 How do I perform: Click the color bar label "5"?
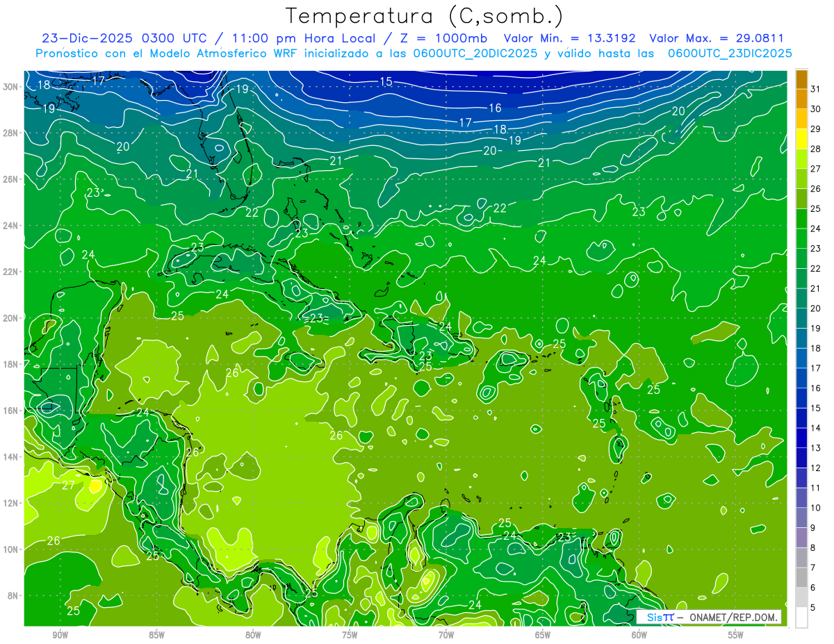click(x=813, y=608)
